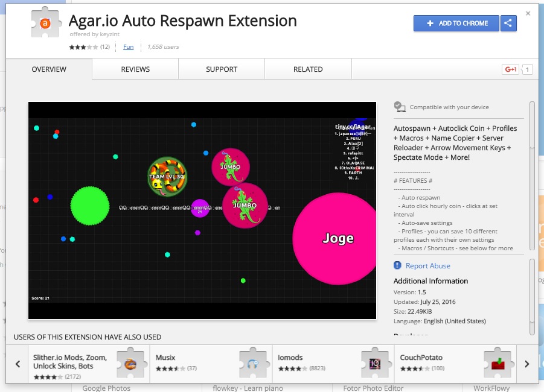Screen dimensions: 544x392
Task: Click the Add to Chrome button
Action: [456, 24]
